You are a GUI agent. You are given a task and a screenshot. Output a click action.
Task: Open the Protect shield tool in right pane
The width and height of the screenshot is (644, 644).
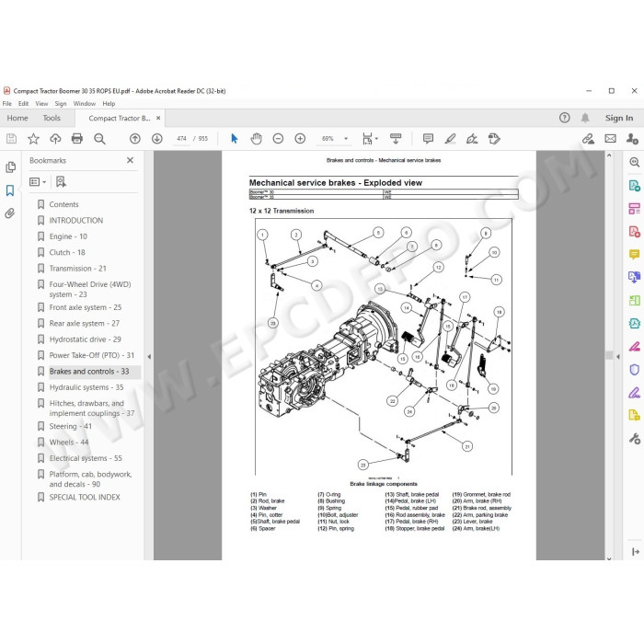point(634,370)
